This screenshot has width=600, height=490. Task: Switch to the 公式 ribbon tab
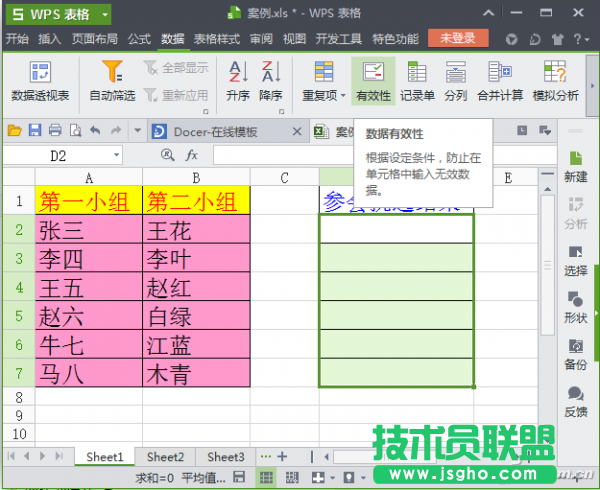[x=139, y=39]
